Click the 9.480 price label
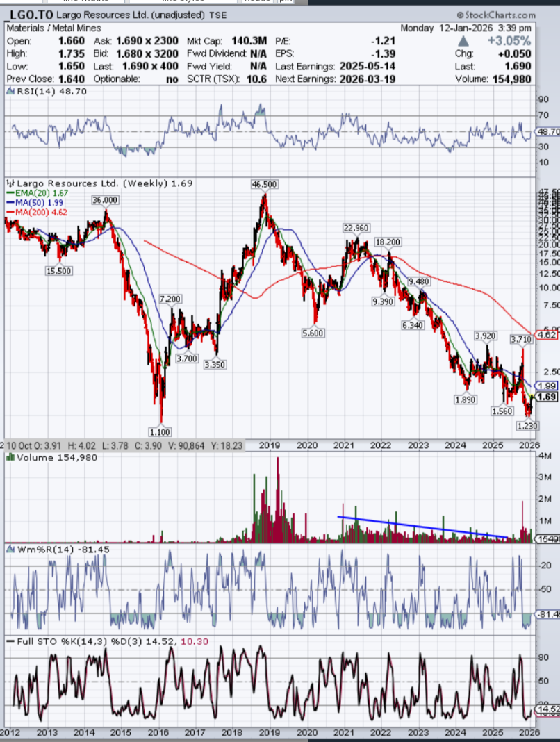This screenshot has height=742, width=560. [x=418, y=281]
